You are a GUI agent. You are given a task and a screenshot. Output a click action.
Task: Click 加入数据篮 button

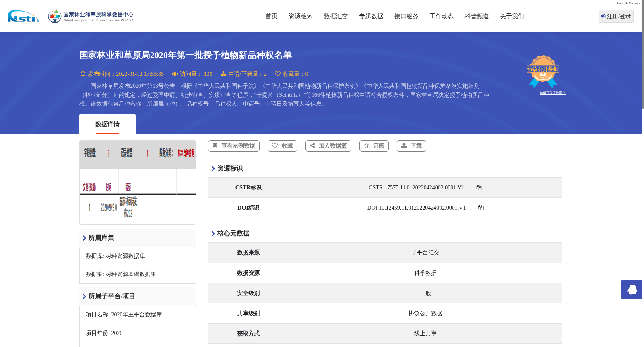(328, 146)
